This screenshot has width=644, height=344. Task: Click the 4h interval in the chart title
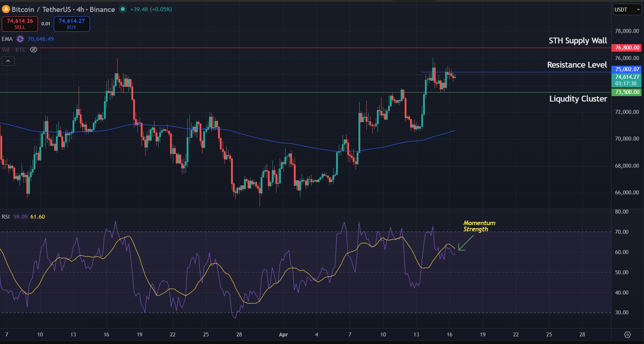click(80, 9)
